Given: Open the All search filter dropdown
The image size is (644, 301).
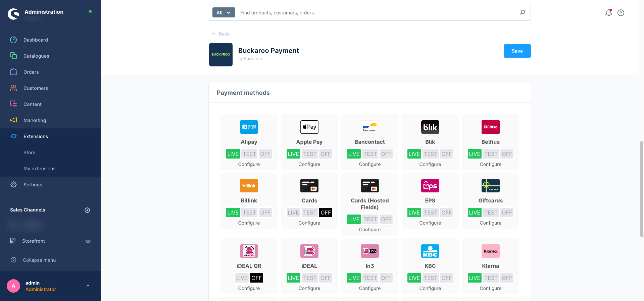Looking at the screenshot, I should point(224,13).
